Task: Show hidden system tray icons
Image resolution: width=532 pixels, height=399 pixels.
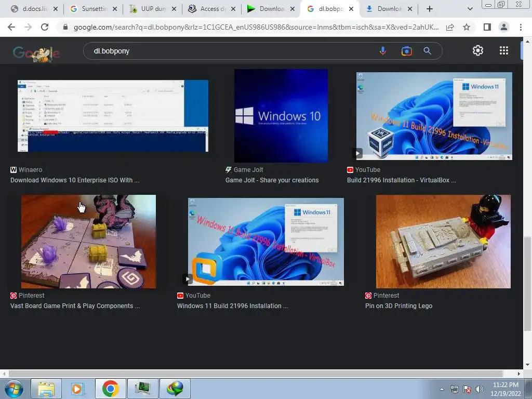Action: tap(442, 389)
